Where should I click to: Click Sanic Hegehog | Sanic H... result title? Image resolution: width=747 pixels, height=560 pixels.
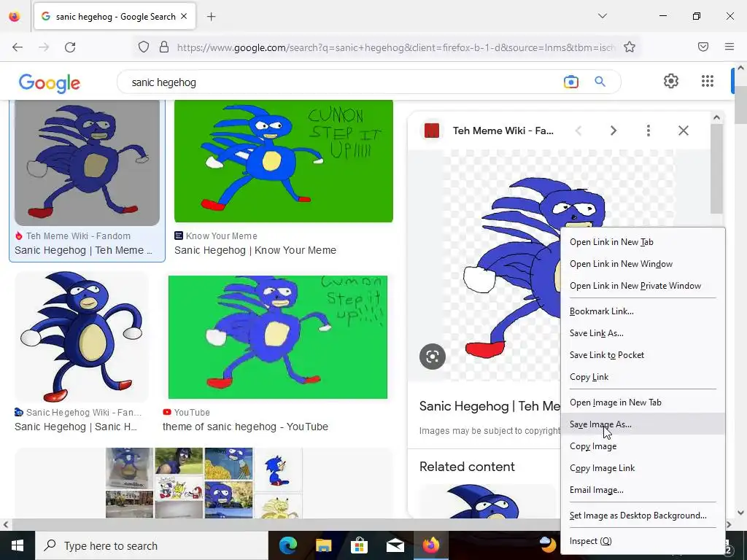76,427
